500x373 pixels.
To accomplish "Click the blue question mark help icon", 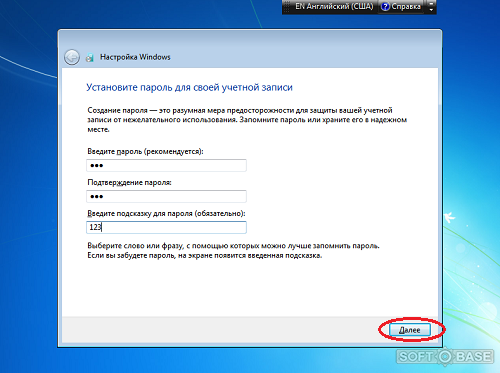I will (385, 6).
